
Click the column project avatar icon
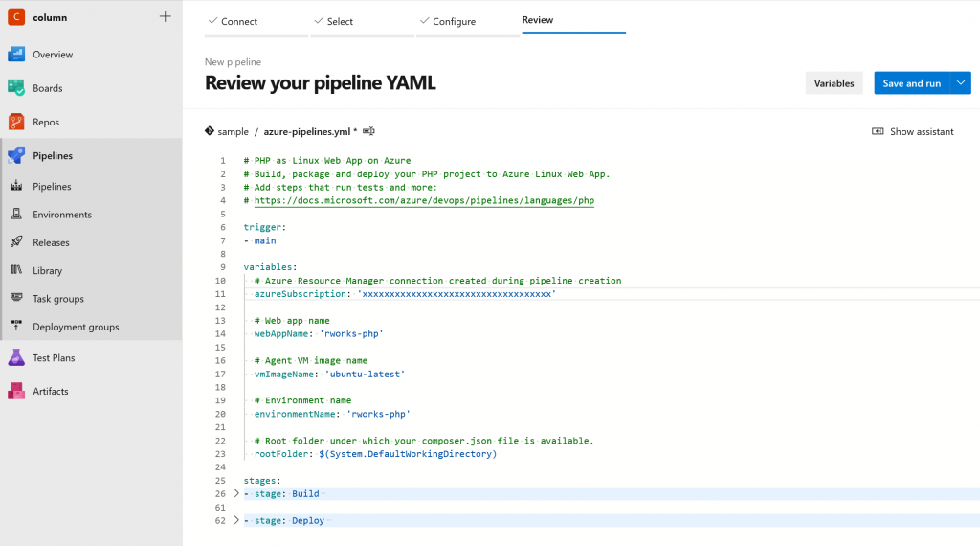tap(16, 17)
